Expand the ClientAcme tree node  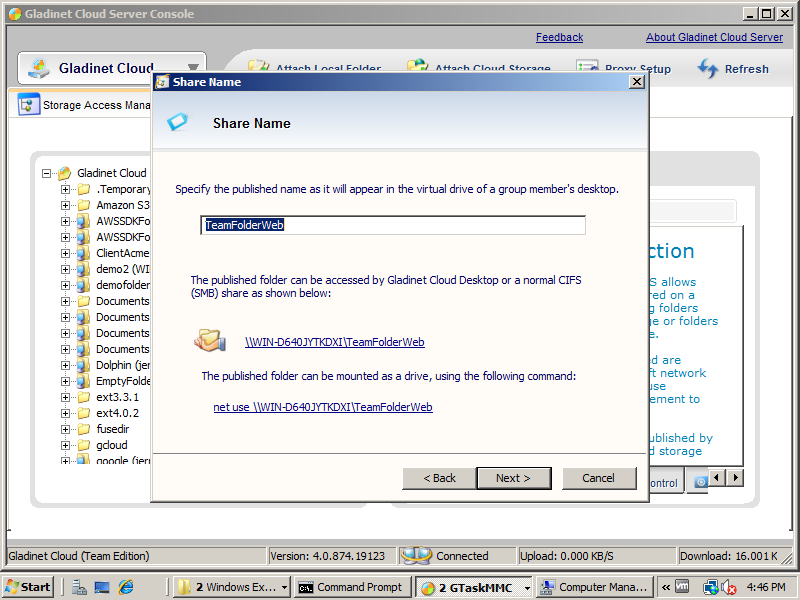(65, 253)
